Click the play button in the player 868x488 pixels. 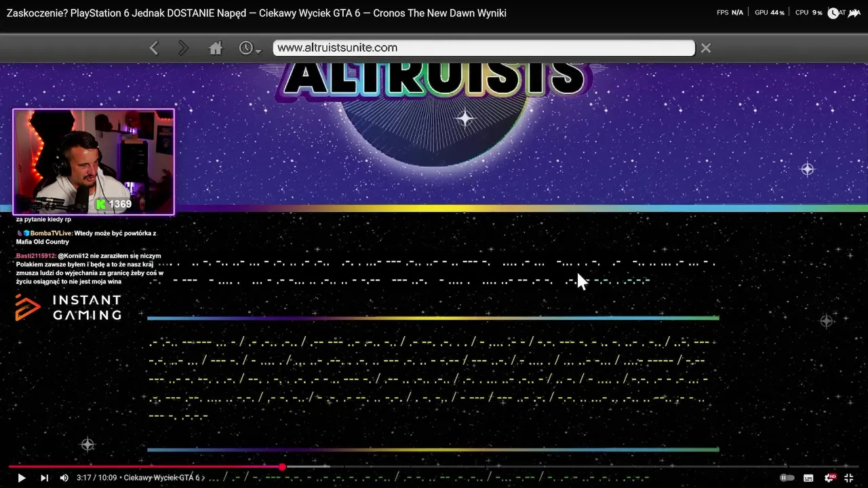(21, 478)
